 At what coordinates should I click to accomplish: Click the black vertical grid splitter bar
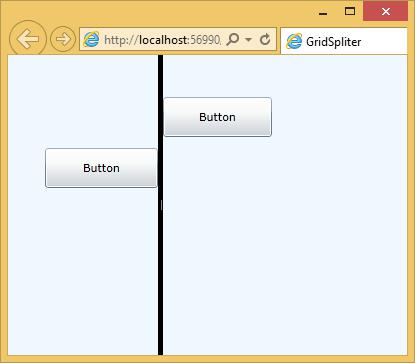[x=161, y=205]
